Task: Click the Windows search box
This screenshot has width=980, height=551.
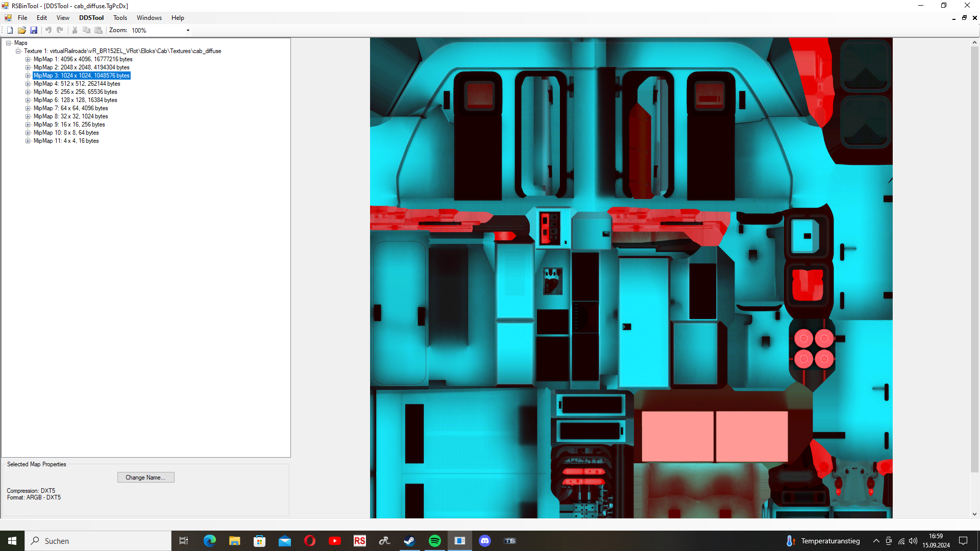Action: (98, 541)
